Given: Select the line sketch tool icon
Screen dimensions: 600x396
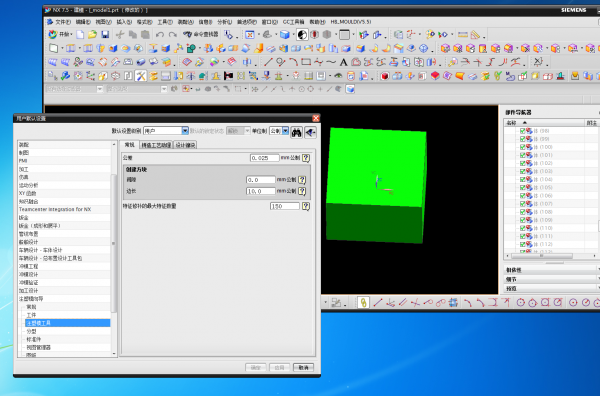Looking at the screenshot, I should point(268,62).
